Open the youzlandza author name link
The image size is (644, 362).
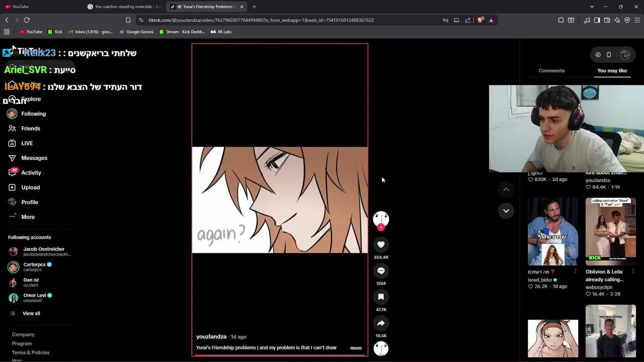(211, 337)
